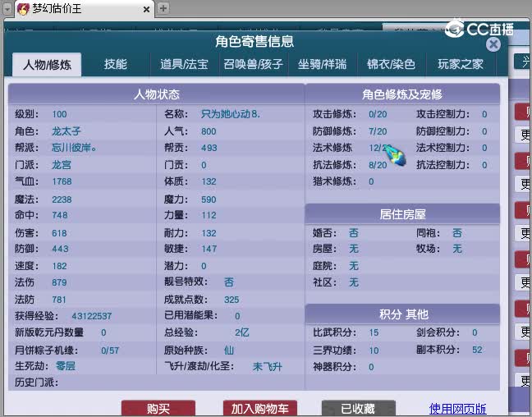Open the 使用网页版 link
Image resolution: width=532 pixels, height=417 pixels.
click(x=457, y=409)
